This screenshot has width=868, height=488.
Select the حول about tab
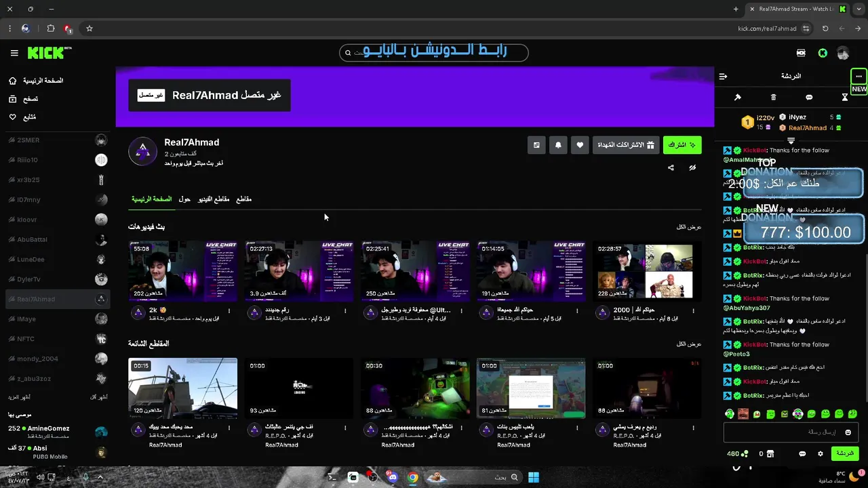point(184,199)
